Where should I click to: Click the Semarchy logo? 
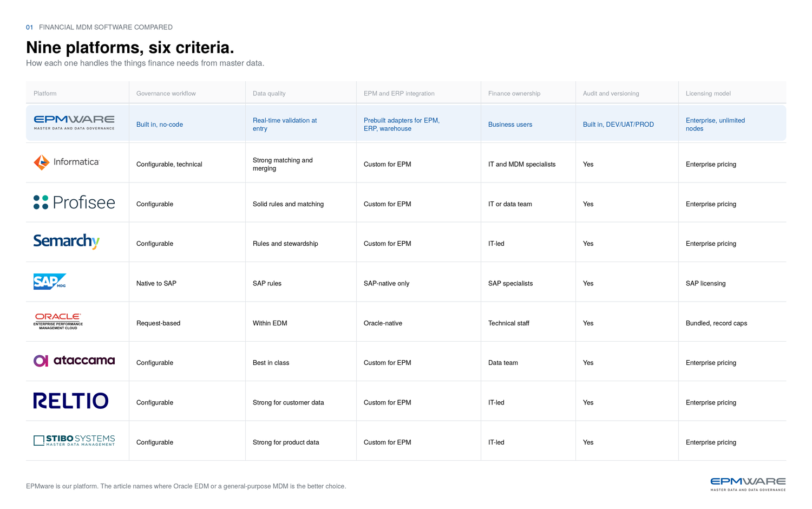point(67,241)
